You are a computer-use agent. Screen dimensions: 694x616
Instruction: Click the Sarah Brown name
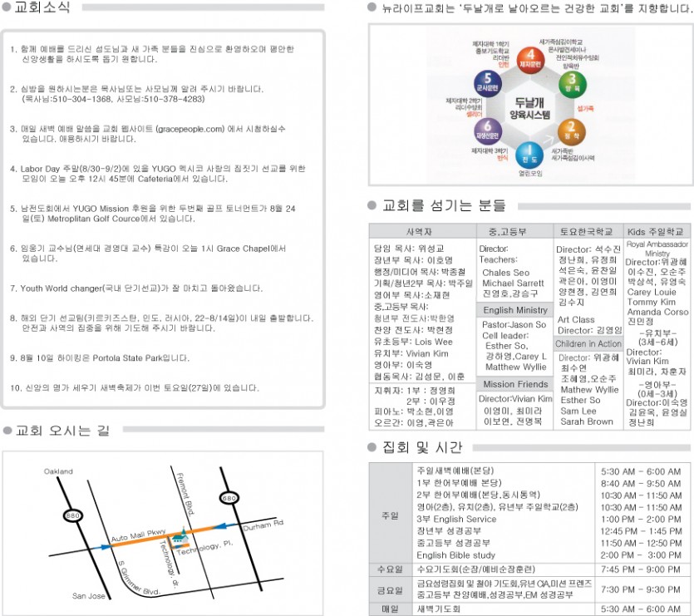pos(587,421)
